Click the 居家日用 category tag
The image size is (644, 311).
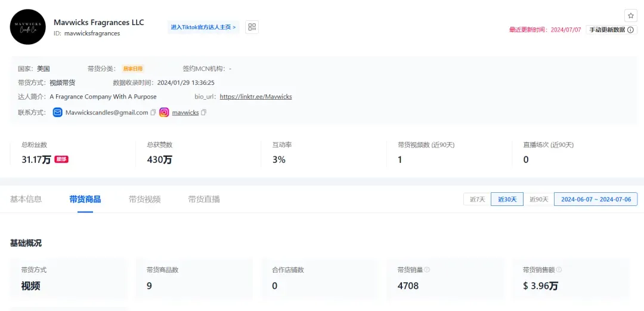[x=133, y=69]
